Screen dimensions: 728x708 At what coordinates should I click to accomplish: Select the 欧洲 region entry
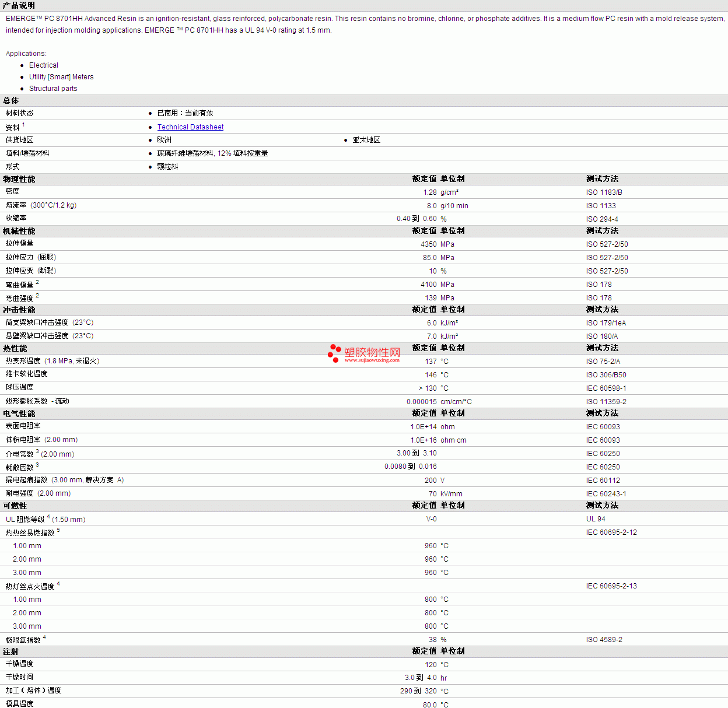(x=164, y=140)
